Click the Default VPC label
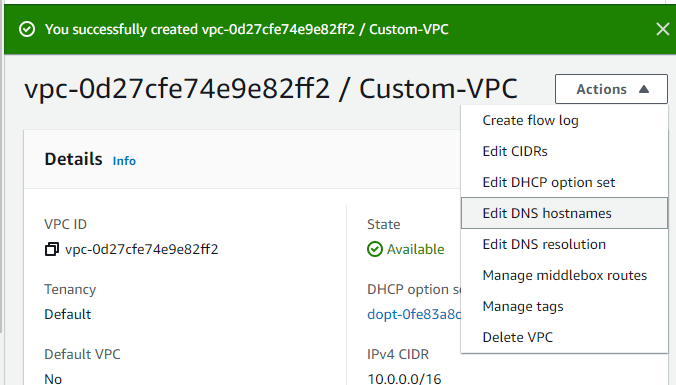676x385 pixels. [x=82, y=354]
